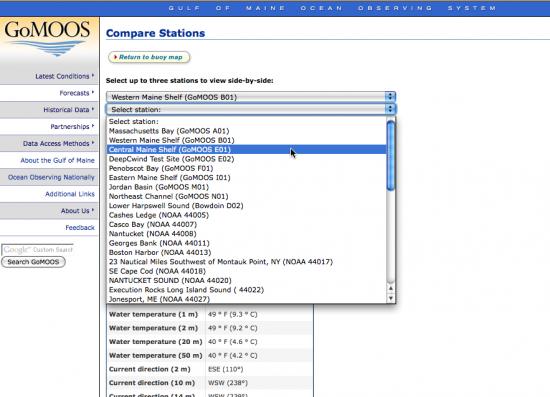Open the Feedback link in sidebar

point(80,228)
